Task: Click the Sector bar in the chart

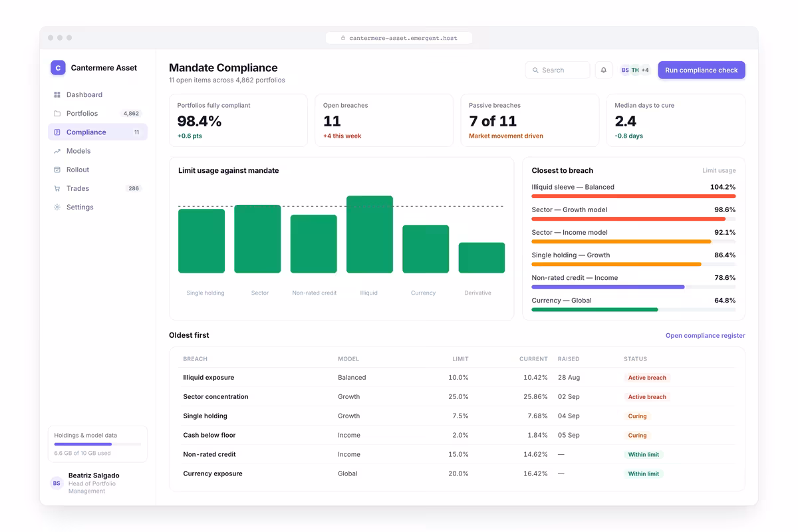Action: point(257,239)
